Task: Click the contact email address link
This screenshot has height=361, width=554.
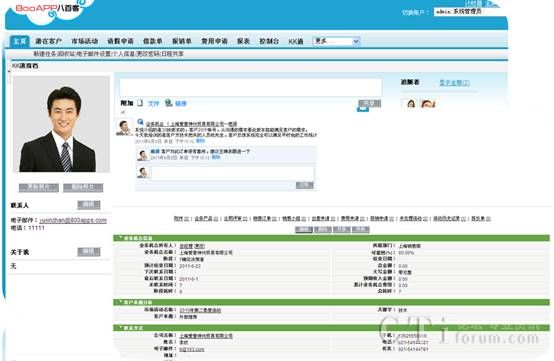Action: (73, 220)
